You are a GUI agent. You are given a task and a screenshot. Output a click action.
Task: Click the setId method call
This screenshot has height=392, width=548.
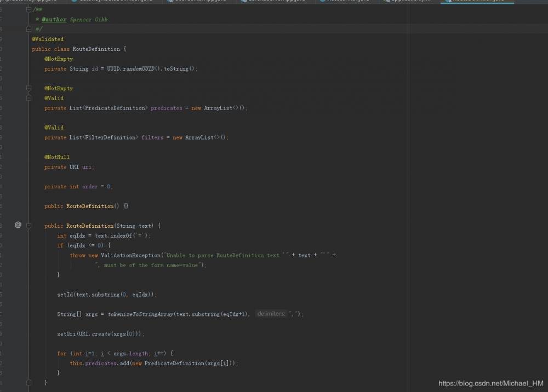66,295
